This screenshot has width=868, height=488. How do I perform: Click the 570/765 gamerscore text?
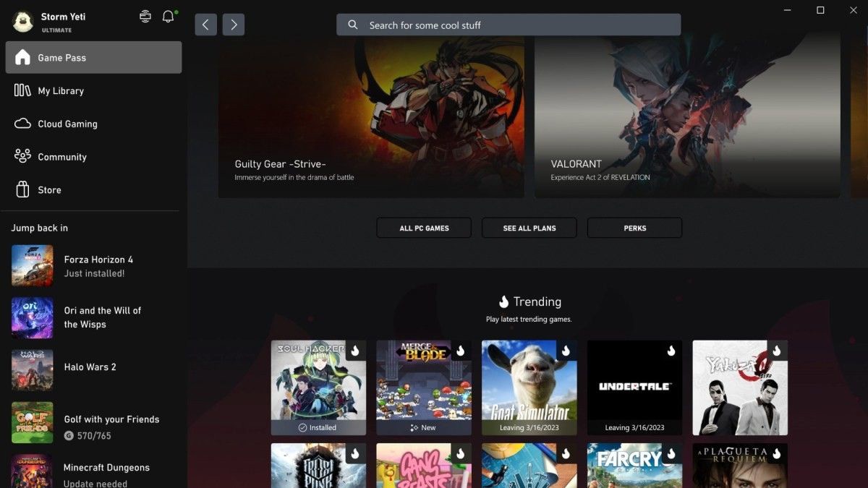point(94,436)
